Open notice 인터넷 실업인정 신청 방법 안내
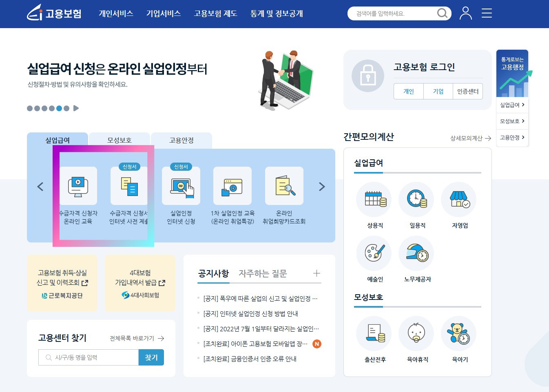Screen dimensions: 549x392 point(250,314)
